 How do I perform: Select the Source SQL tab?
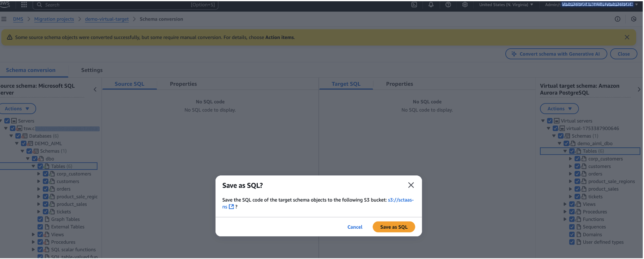click(129, 84)
